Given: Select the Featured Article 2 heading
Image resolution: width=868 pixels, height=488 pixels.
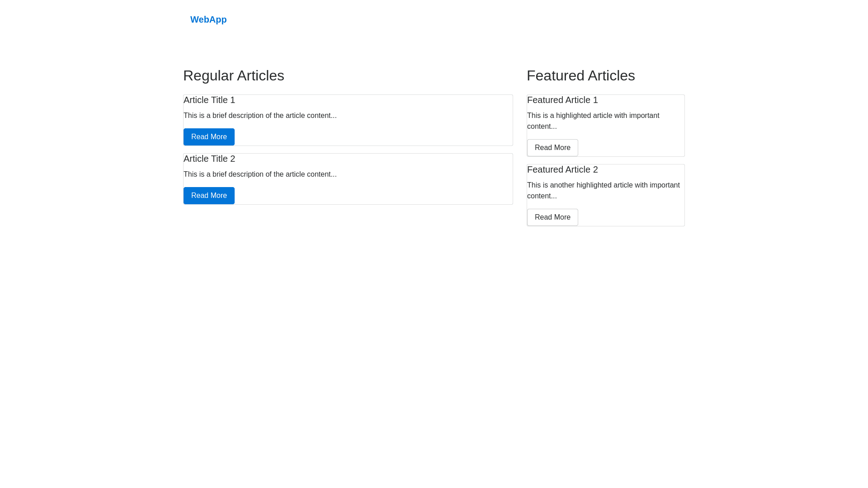Looking at the screenshot, I should pyautogui.click(x=562, y=169).
